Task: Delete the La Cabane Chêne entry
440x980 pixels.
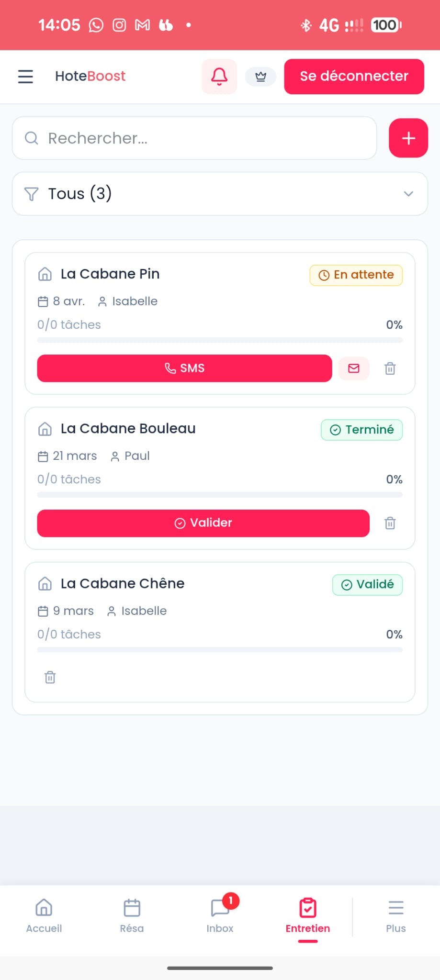Action: tap(50, 677)
